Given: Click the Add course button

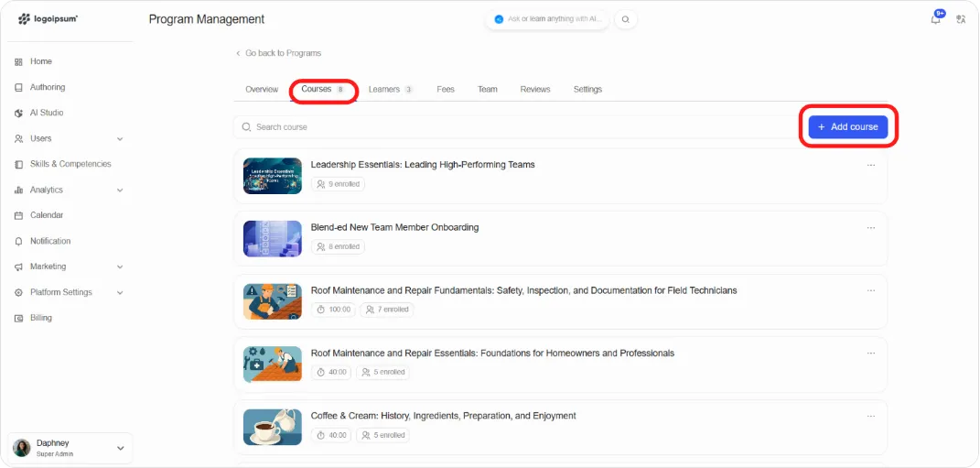Looking at the screenshot, I should click(848, 127).
